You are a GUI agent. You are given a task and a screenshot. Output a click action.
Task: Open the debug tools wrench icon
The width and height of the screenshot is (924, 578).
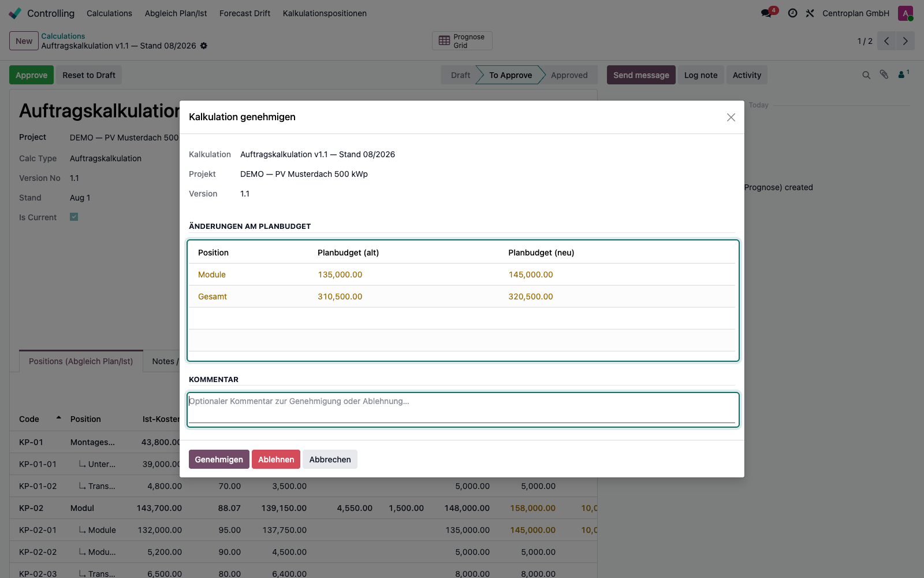point(810,13)
